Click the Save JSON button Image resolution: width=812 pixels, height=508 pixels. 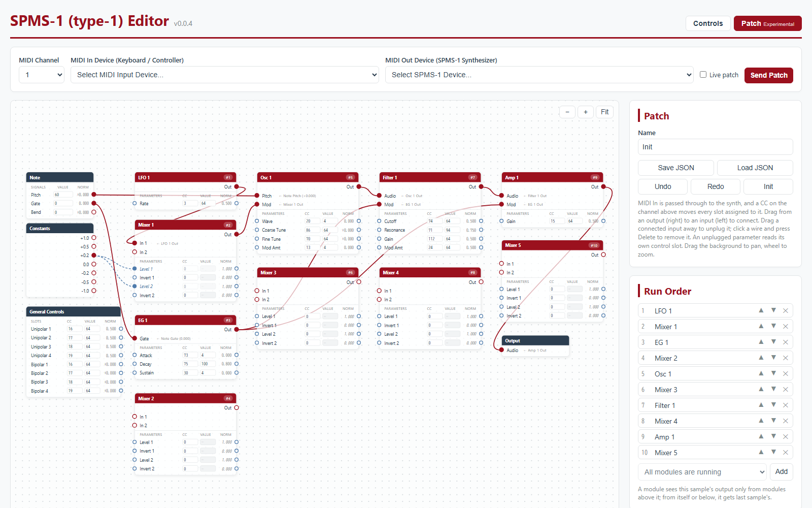676,168
